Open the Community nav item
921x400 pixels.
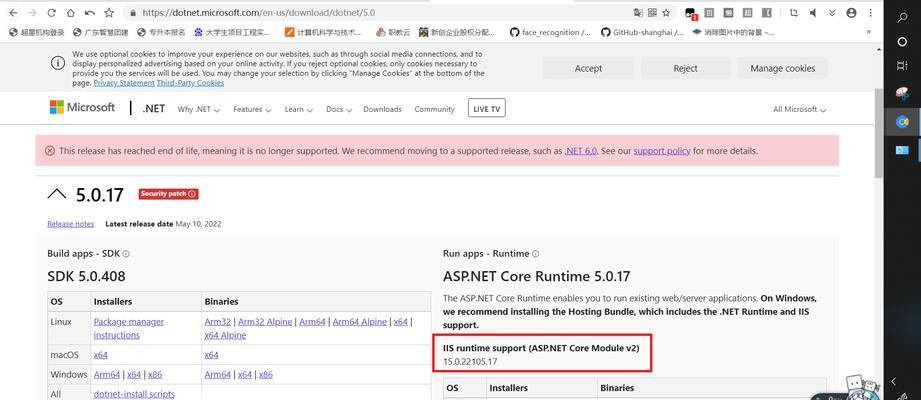(x=435, y=109)
